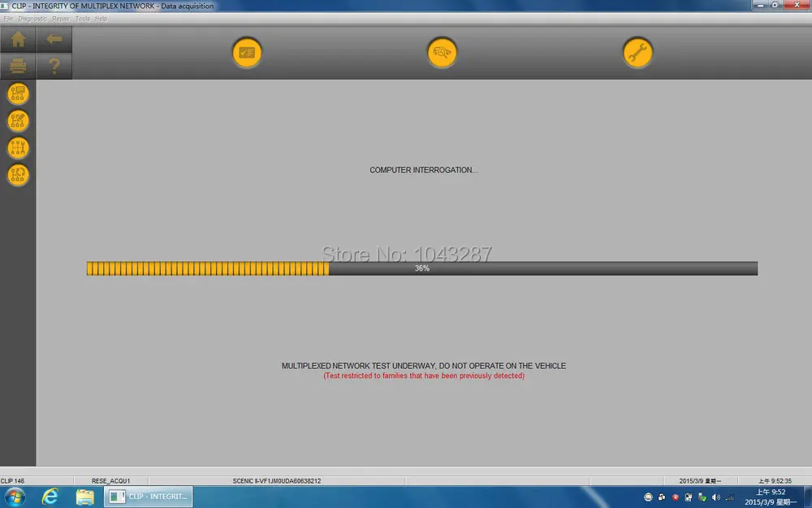Open the vehicle inspection magnifier icon
The height and width of the screenshot is (508, 812).
click(x=442, y=52)
